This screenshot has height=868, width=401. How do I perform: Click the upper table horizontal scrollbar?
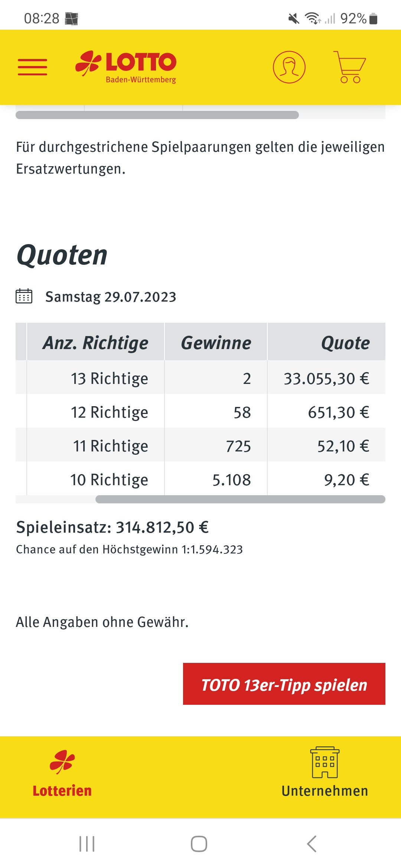[x=157, y=115]
